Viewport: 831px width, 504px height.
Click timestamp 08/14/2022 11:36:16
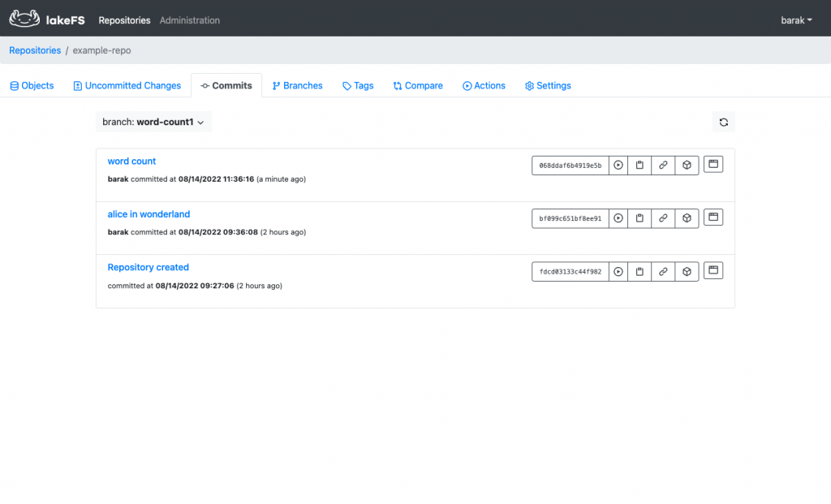[x=216, y=179]
